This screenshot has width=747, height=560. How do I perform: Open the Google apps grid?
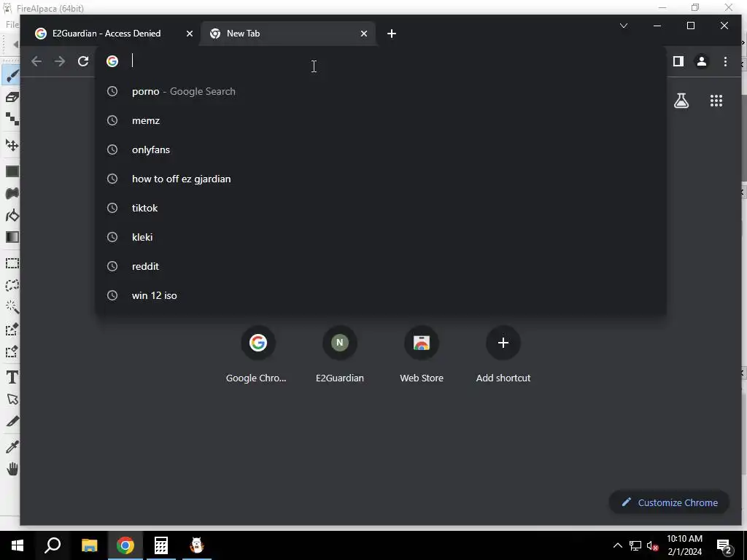click(x=716, y=101)
